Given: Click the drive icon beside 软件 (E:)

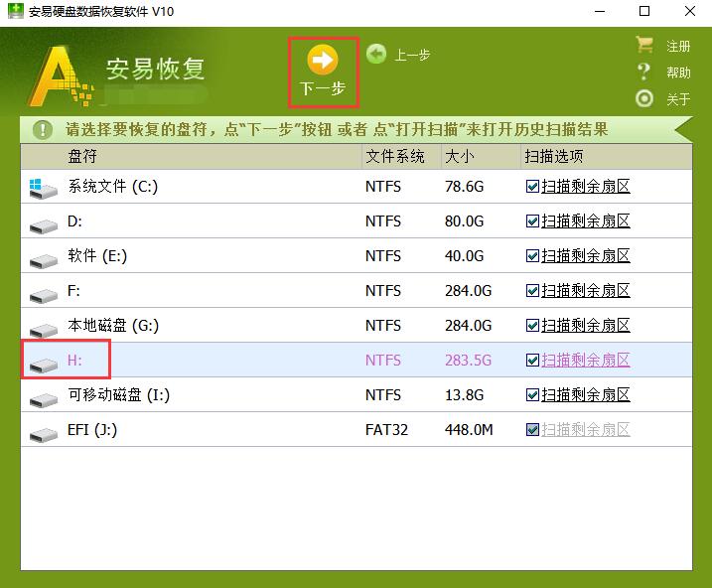Looking at the screenshot, I should (44, 260).
